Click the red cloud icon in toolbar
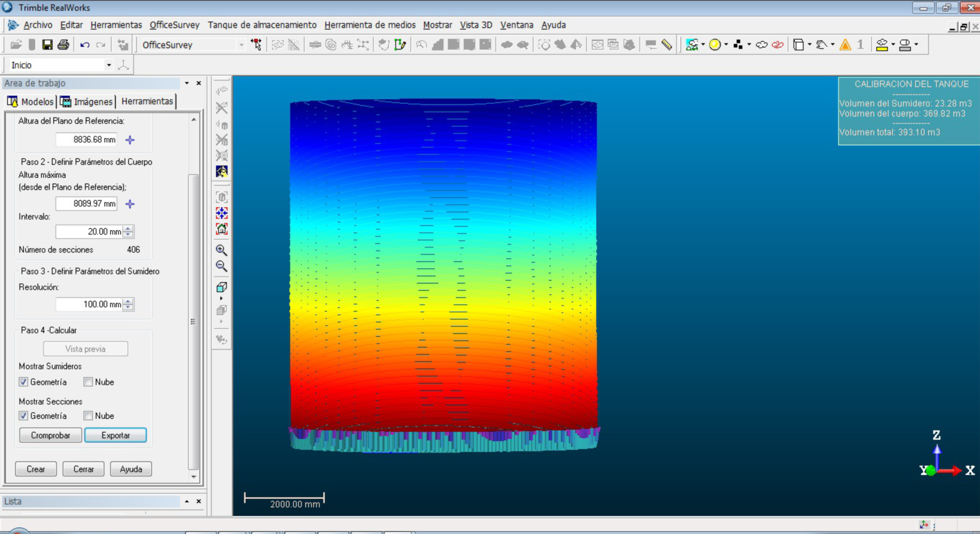The height and width of the screenshot is (534, 980). [778, 45]
